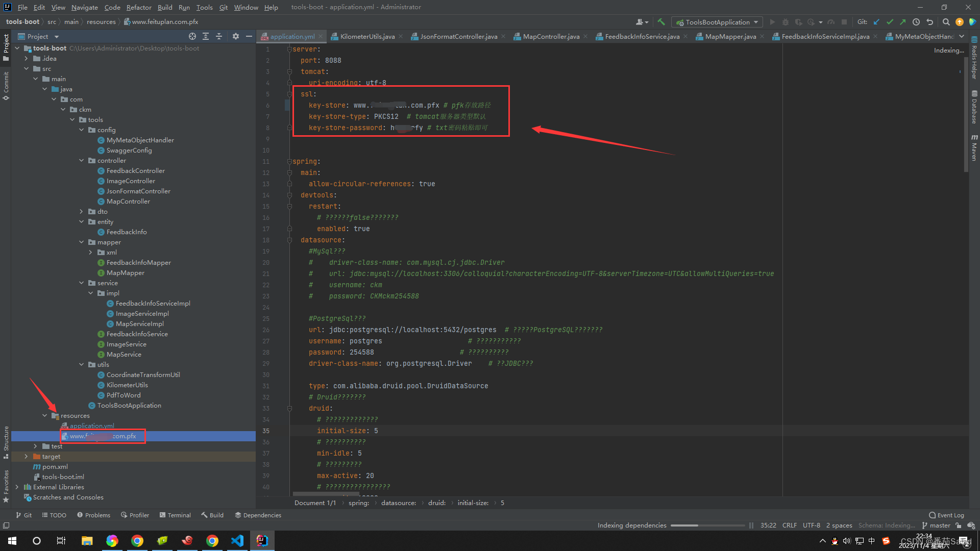980x551 pixels.
Task: Expand the resources folder in project tree
Action: pyautogui.click(x=44, y=415)
